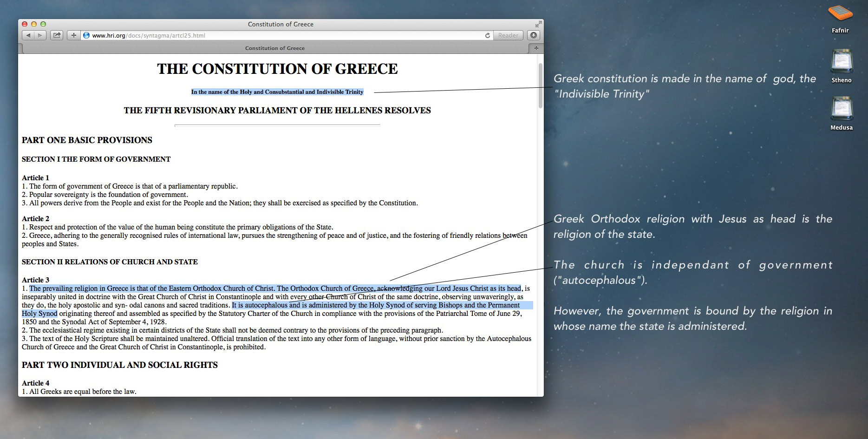Image resolution: width=868 pixels, height=439 pixels.
Task: Click the www.hri.org URL address field
Action: pos(286,35)
